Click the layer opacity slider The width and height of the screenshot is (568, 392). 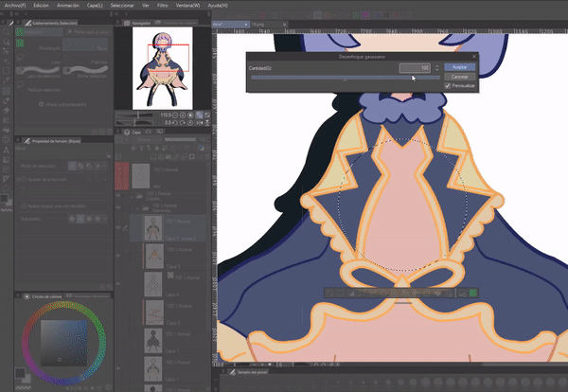(x=181, y=139)
